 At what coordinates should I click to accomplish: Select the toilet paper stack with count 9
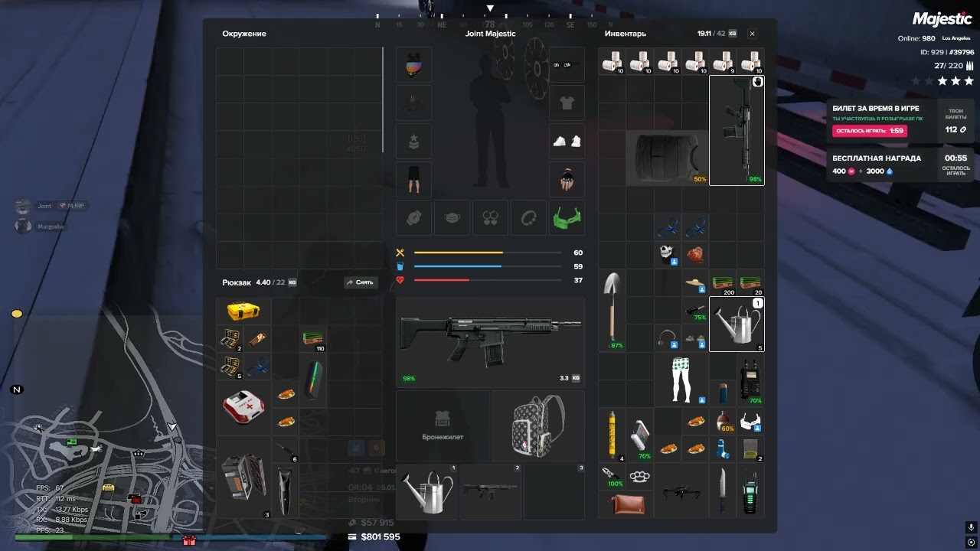[x=723, y=61]
